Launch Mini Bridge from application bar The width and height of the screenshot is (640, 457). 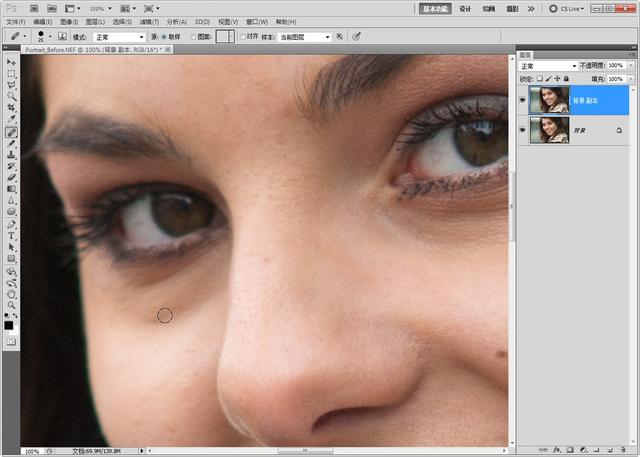(51, 8)
